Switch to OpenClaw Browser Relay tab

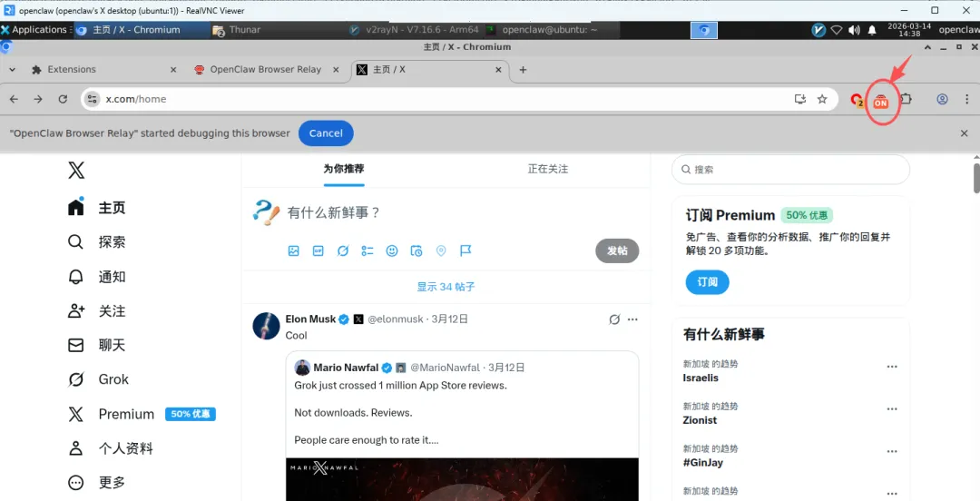coord(268,69)
